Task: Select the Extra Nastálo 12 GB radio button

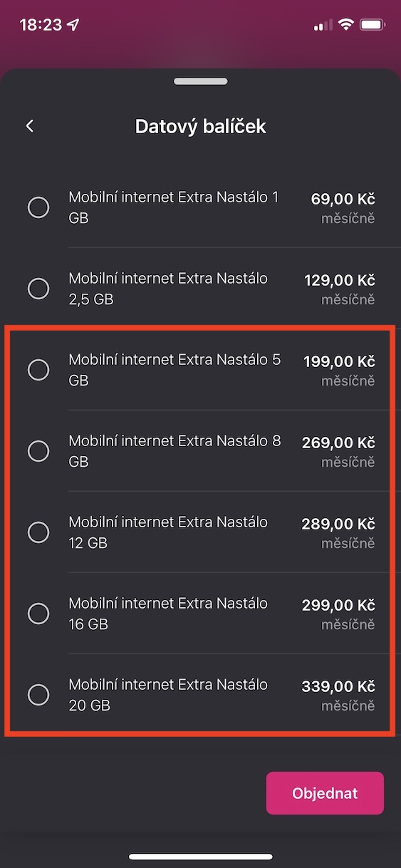Action: point(38,532)
